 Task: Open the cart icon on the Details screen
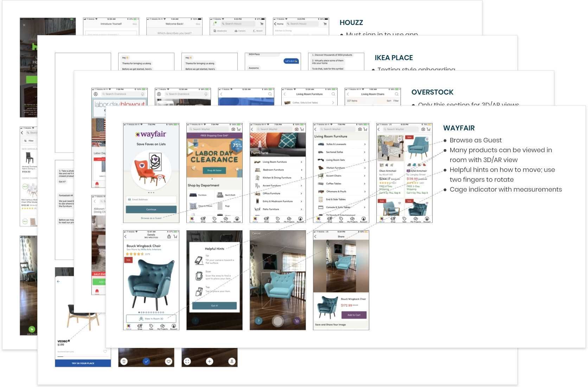(175, 237)
